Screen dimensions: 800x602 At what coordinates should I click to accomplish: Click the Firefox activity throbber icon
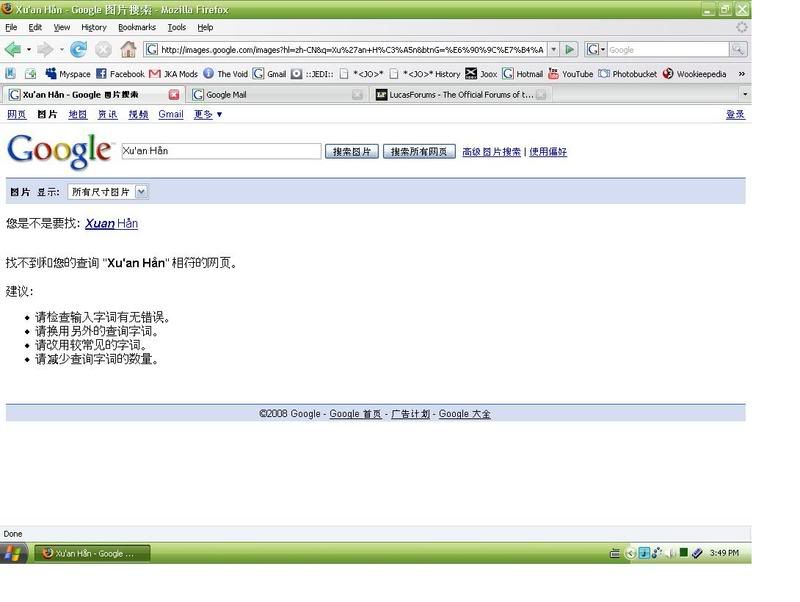[742, 27]
